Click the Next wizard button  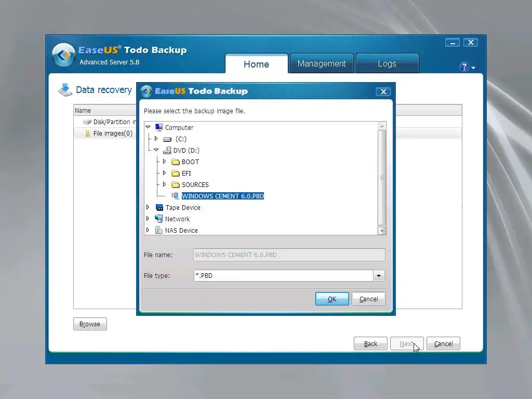[x=407, y=344]
